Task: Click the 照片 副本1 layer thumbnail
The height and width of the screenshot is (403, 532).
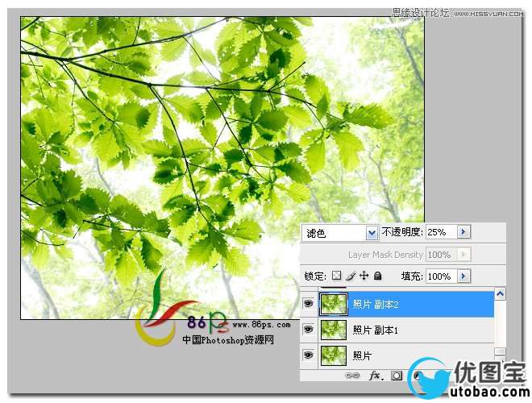Action: (334, 330)
